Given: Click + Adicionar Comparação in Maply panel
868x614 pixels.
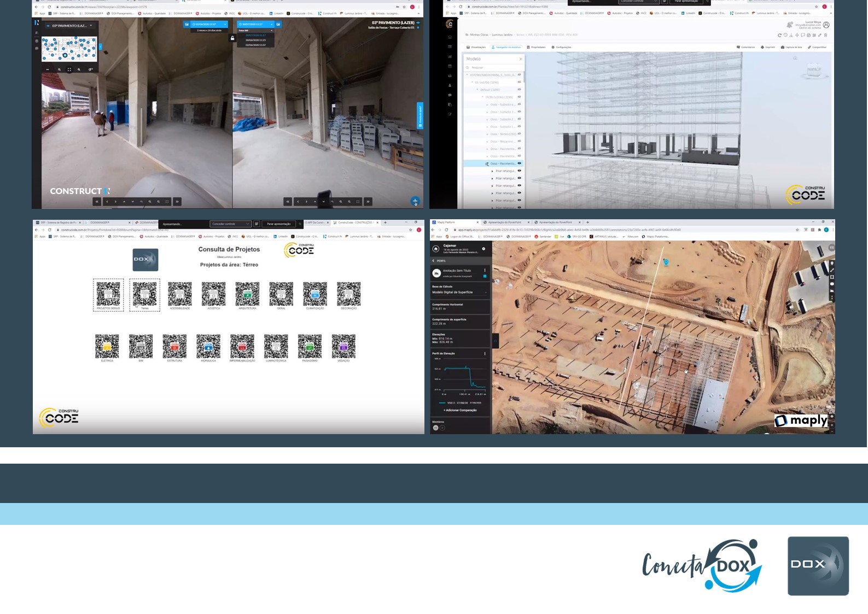Looking at the screenshot, I should pos(460,410).
